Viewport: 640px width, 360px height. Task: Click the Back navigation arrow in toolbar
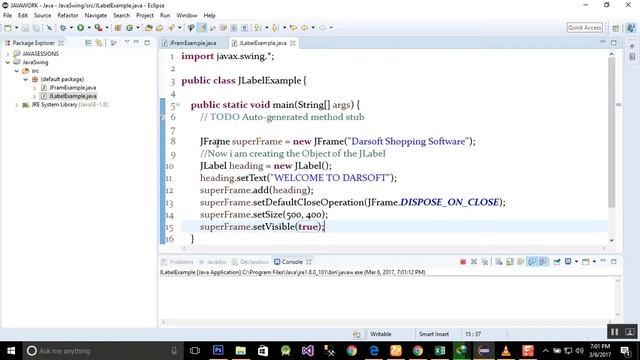click(x=305, y=28)
